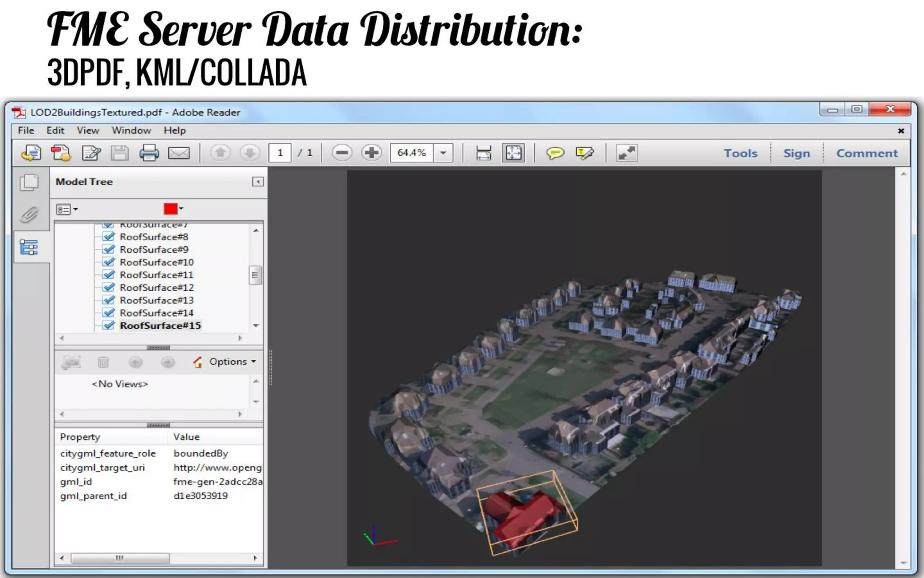Open the highlight color dropdown arrow
The height and width of the screenshot is (578, 924).
point(181,208)
